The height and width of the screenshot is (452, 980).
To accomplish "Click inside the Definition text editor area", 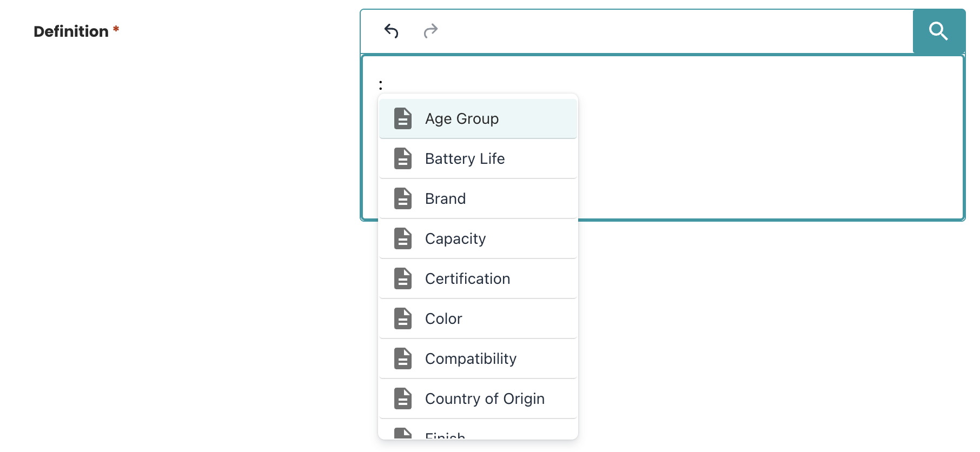I will (x=757, y=135).
